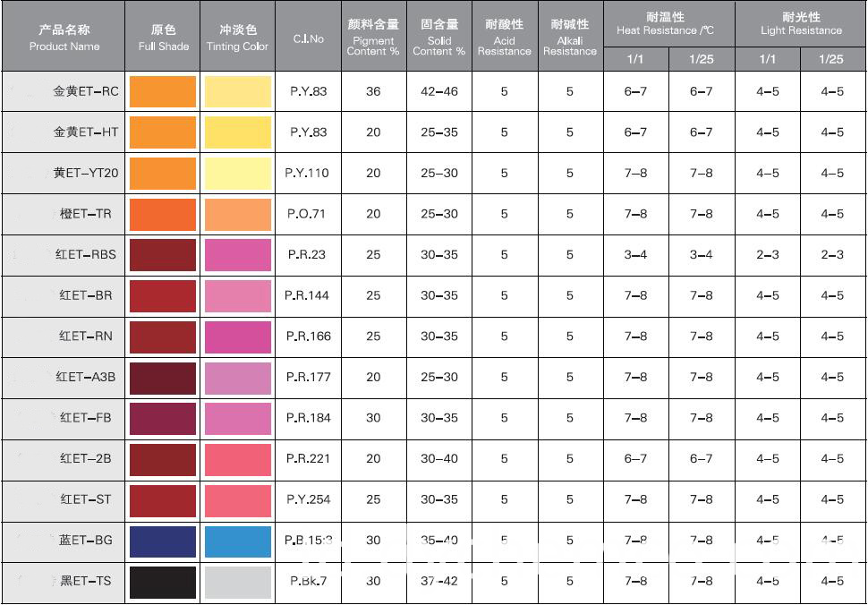Click the full shade swatch for 蓝ET-BG
This screenshot has width=868, height=605.
(x=163, y=541)
